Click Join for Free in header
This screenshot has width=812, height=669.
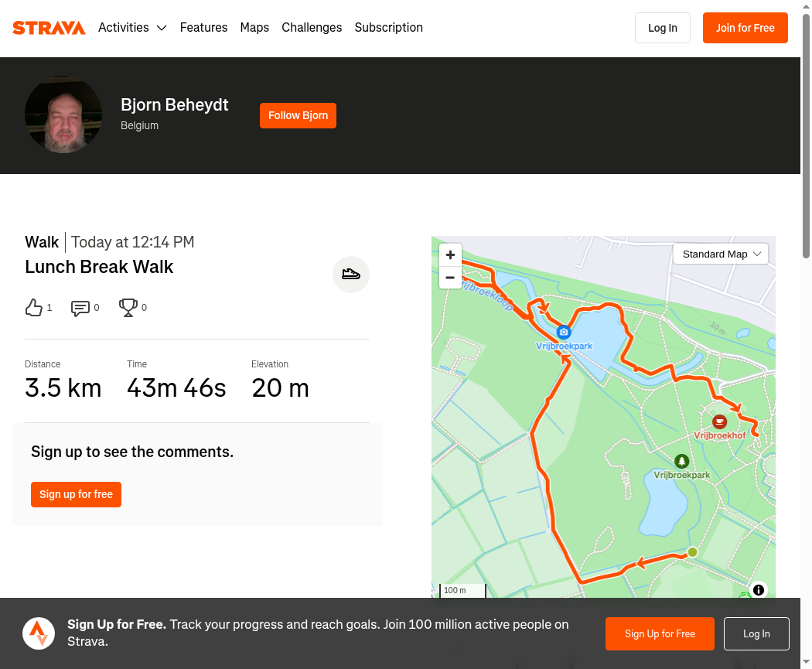(x=745, y=28)
